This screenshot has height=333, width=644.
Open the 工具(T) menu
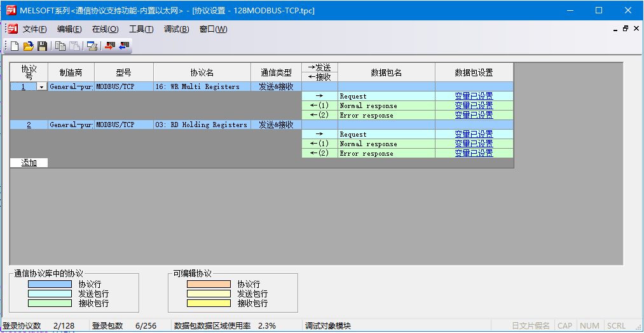coord(141,29)
